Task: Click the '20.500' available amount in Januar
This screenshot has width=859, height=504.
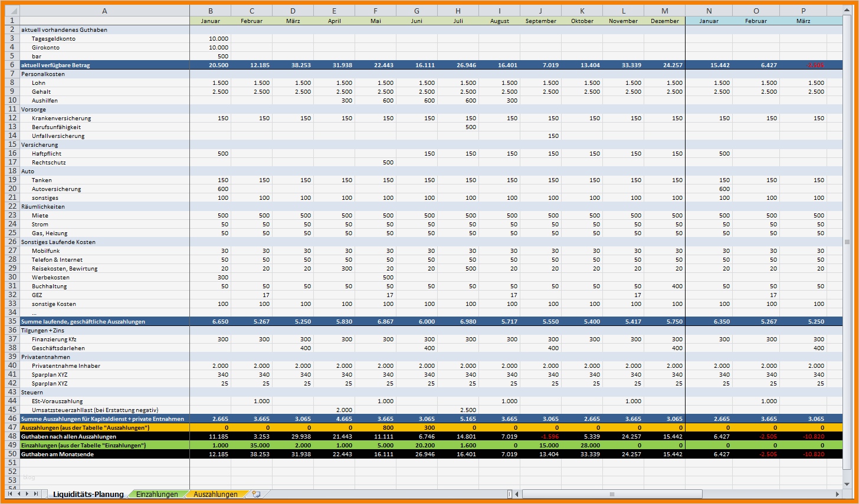Action: click(210, 65)
